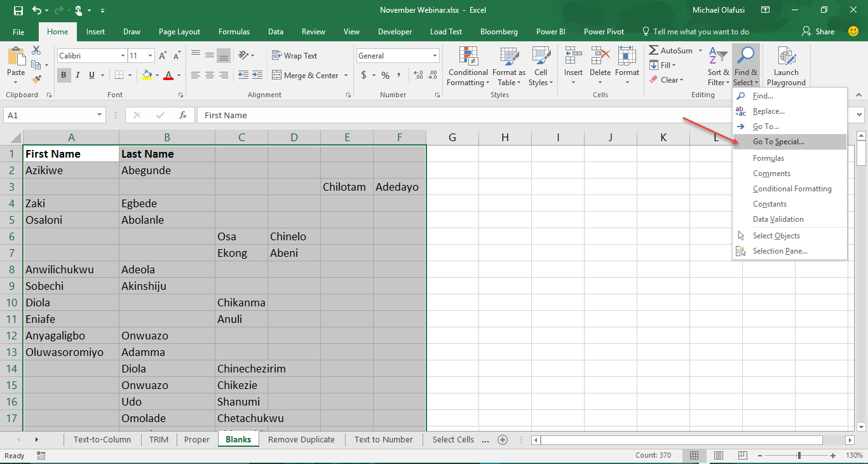Switch to the Formulas ribbon tab

[x=234, y=31]
